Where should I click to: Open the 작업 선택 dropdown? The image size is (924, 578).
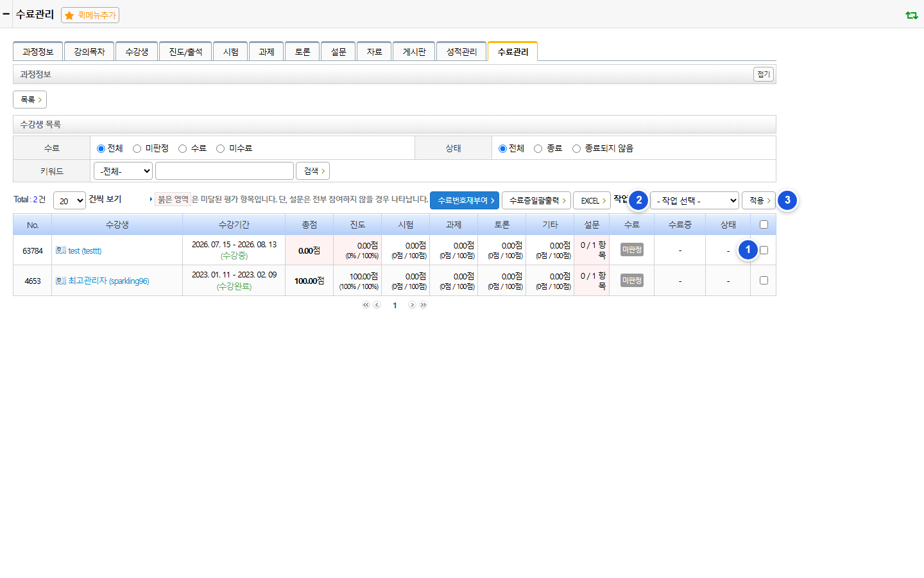pyautogui.click(x=694, y=200)
